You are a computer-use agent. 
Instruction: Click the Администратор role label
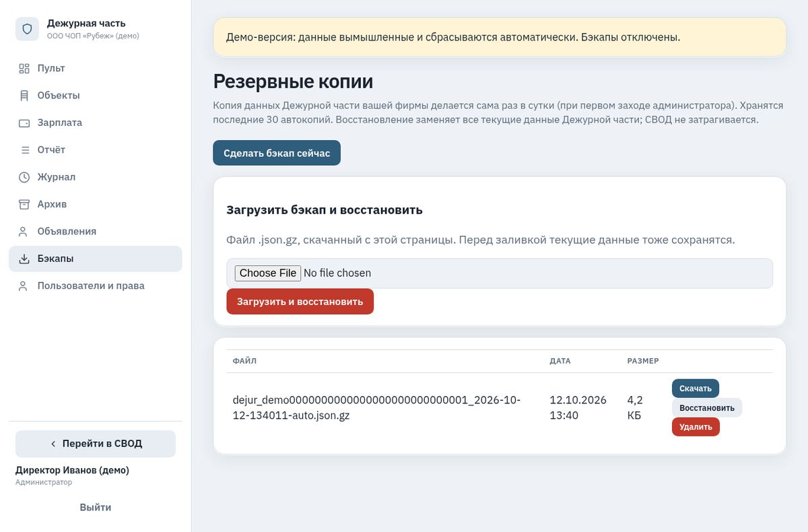coord(44,482)
